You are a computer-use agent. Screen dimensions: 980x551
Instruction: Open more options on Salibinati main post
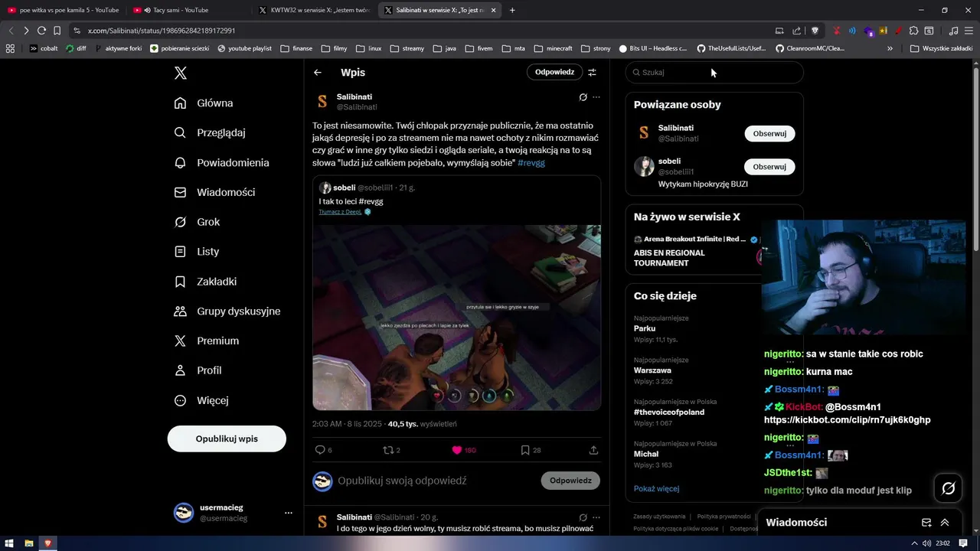point(596,97)
